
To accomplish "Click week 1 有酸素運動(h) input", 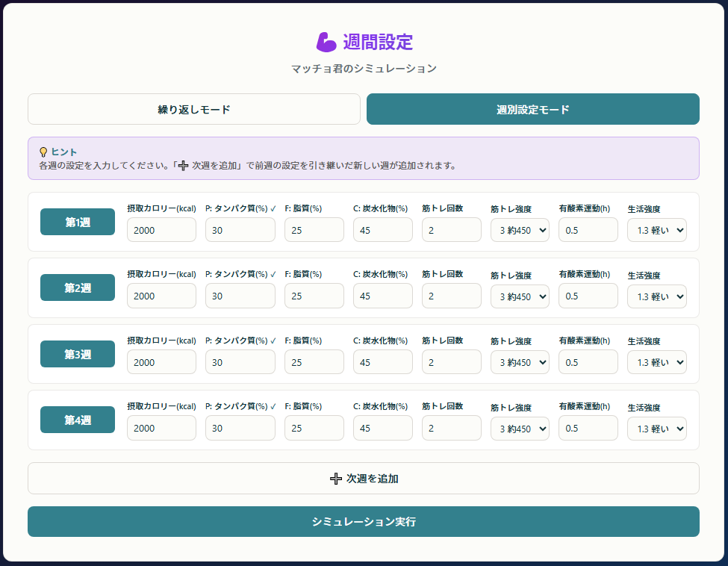I will (x=588, y=230).
